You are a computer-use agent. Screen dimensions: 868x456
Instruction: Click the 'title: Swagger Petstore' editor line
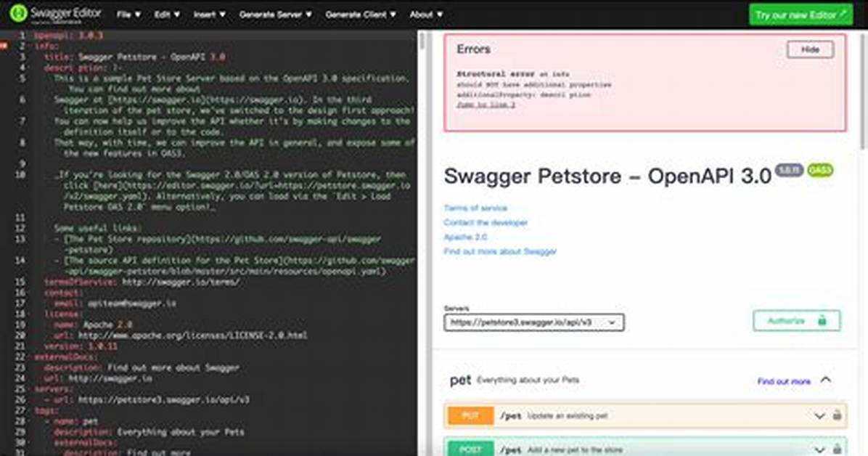[x=134, y=57]
